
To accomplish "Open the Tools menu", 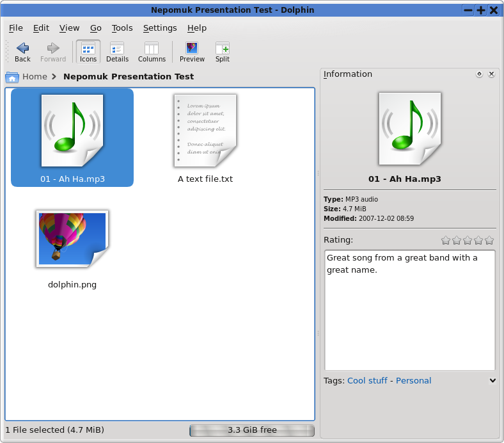I will tap(122, 28).
